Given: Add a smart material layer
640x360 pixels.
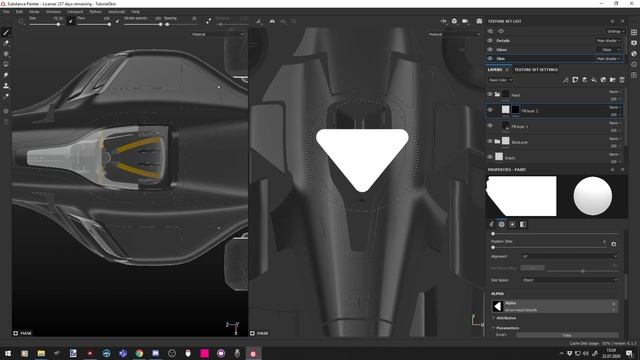Looking at the screenshot, I should (x=603, y=80).
